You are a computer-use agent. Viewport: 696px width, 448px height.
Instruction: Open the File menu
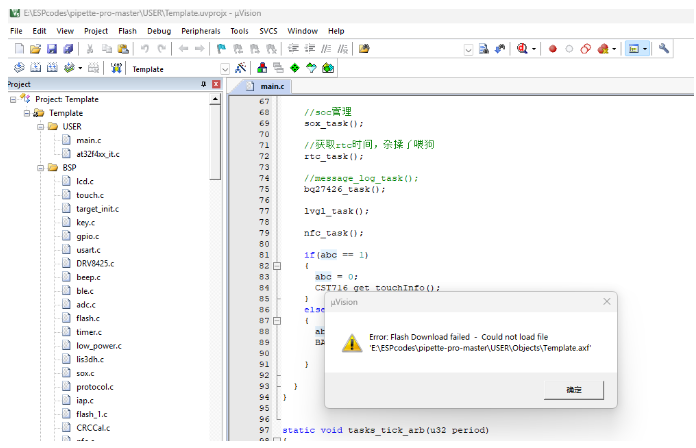click(x=16, y=31)
